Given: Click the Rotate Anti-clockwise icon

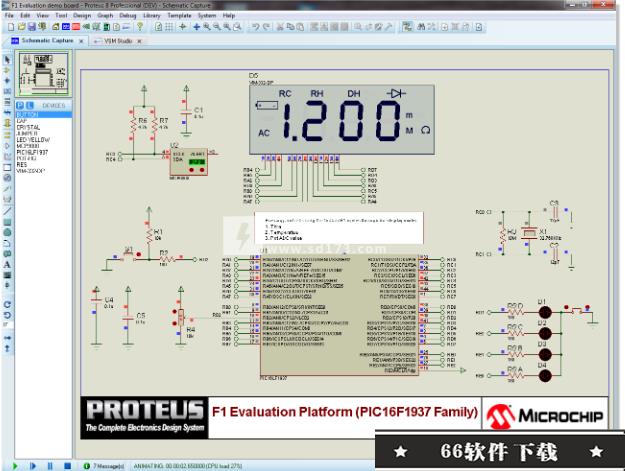Looking at the screenshot, I should point(7,315).
